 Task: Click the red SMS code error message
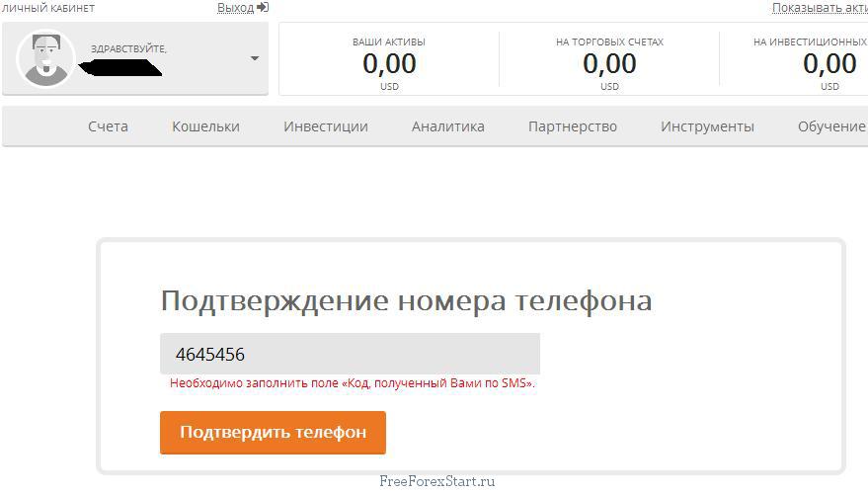click(x=353, y=383)
